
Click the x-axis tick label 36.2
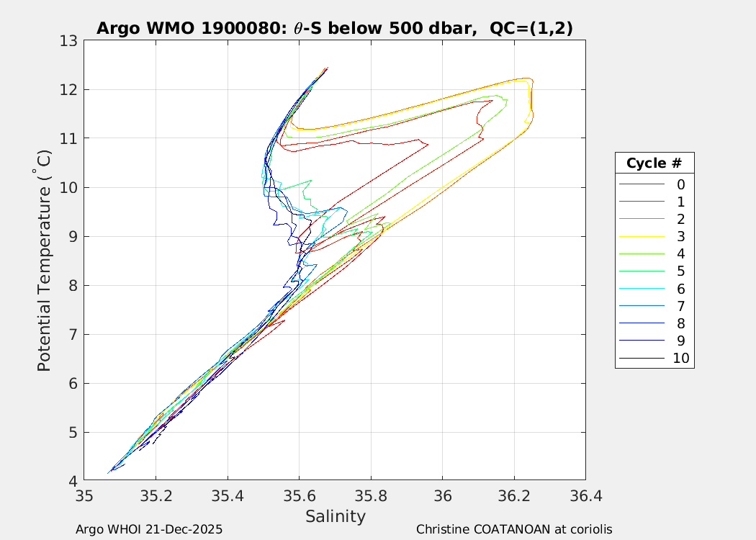click(514, 495)
